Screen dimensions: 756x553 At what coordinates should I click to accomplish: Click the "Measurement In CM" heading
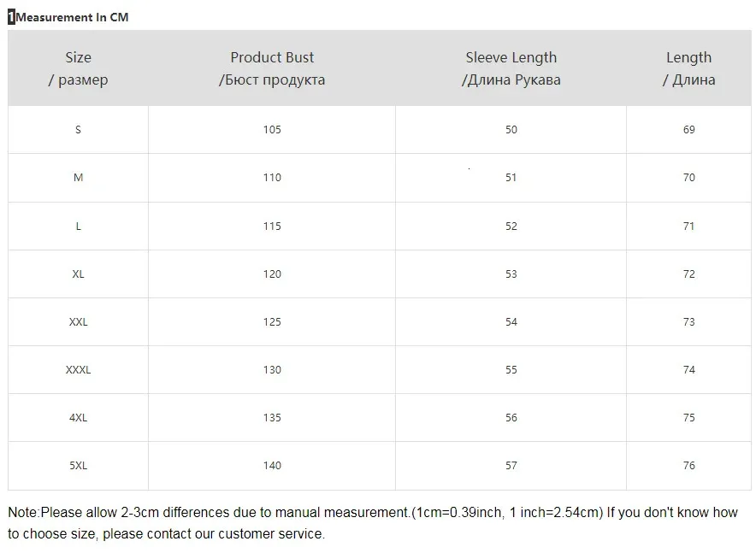[73, 17]
